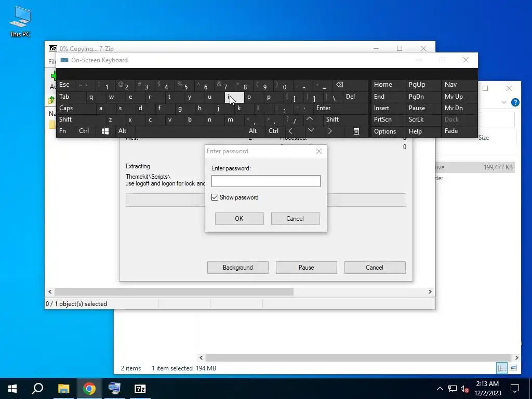This screenshot has height=399, width=532.
Task: Click Tab key on On-Screen Keyboard
Action: click(x=71, y=97)
